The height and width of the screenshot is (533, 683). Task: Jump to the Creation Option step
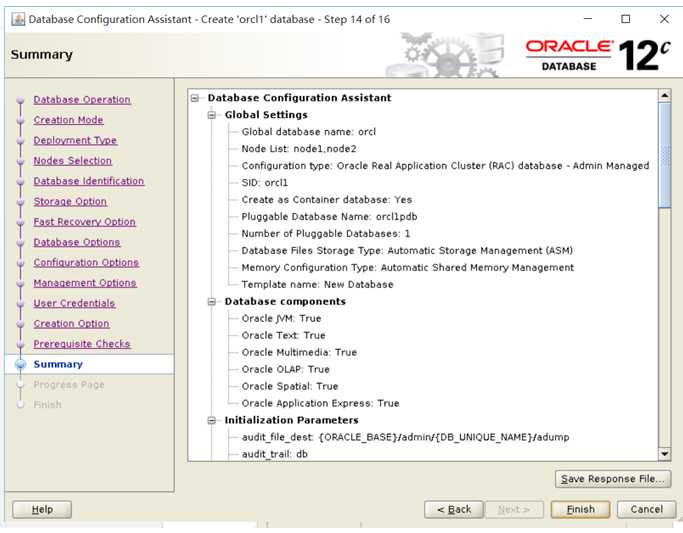(71, 324)
